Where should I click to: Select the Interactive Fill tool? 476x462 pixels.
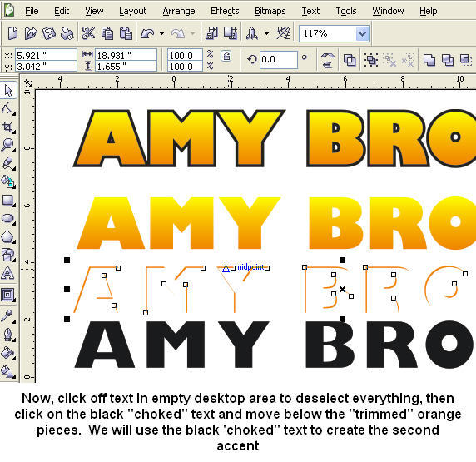pyautogui.click(x=8, y=371)
